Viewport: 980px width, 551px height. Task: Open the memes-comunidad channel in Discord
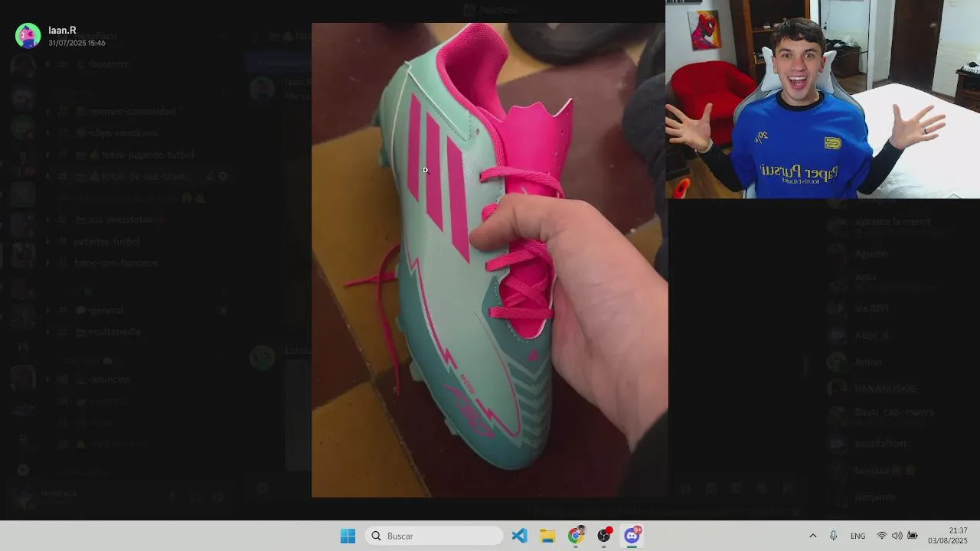[126, 112]
